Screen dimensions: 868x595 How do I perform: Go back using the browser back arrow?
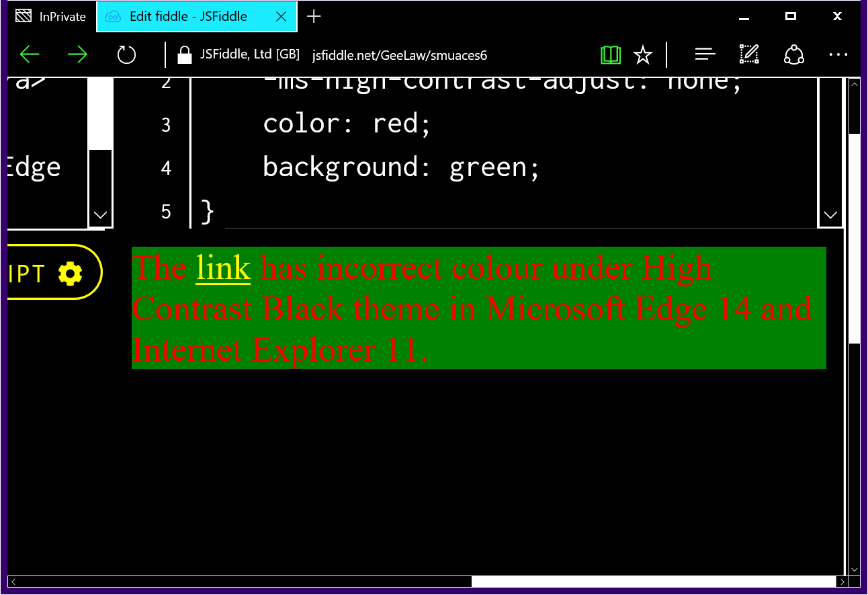click(x=30, y=54)
